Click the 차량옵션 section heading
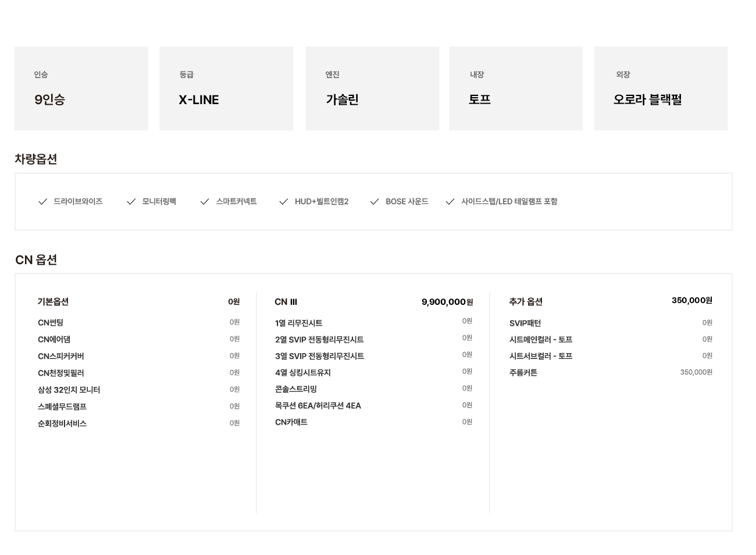Screen dimensions: 756x555 pyautogui.click(x=36, y=159)
